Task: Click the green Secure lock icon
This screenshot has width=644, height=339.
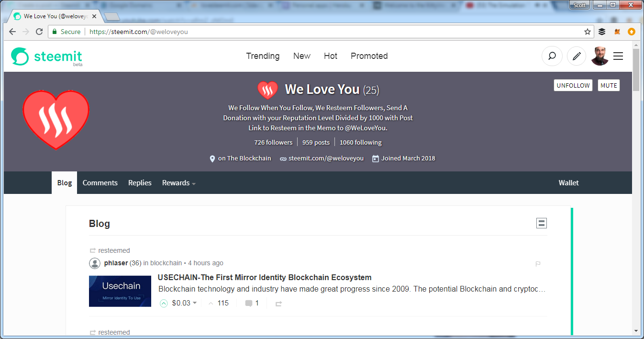Action: [x=55, y=32]
